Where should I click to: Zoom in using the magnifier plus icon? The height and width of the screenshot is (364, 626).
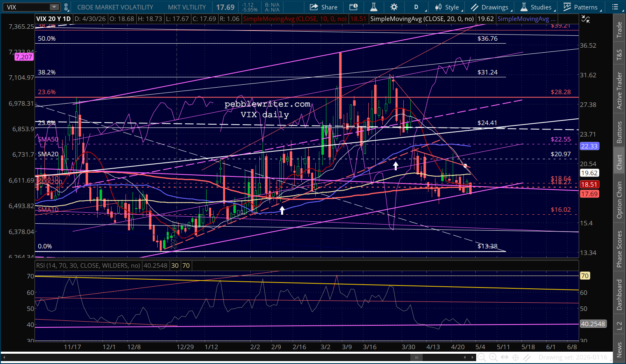coord(493,357)
